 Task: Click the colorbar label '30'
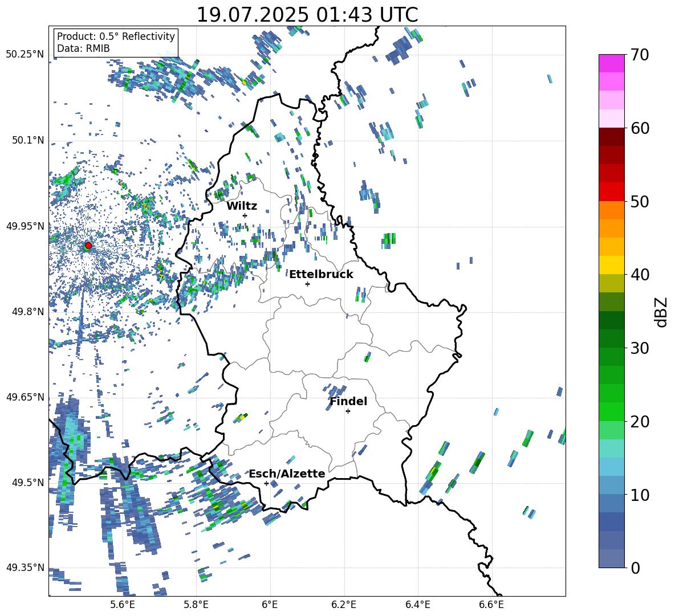pyautogui.click(x=640, y=348)
